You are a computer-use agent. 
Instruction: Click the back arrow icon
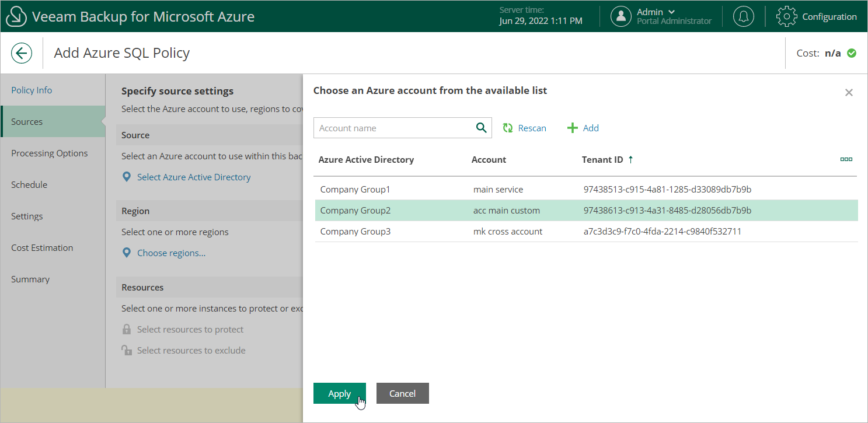pyautogui.click(x=22, y=54)
